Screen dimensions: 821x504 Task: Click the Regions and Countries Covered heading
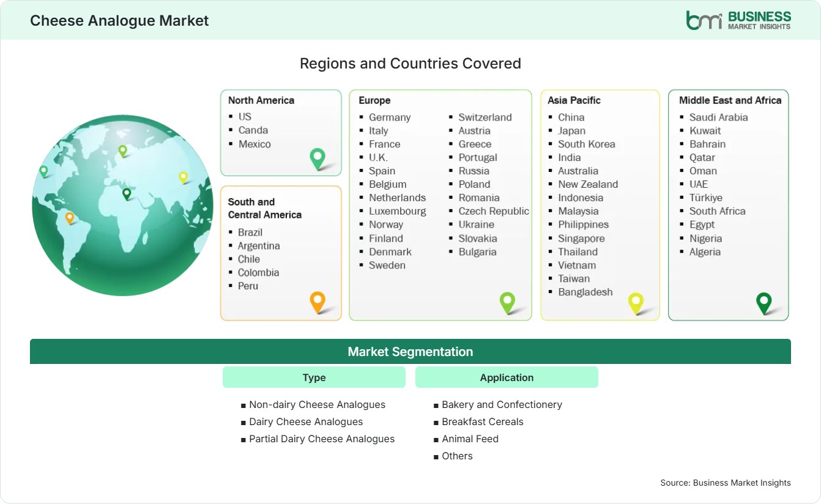[410, 63]
